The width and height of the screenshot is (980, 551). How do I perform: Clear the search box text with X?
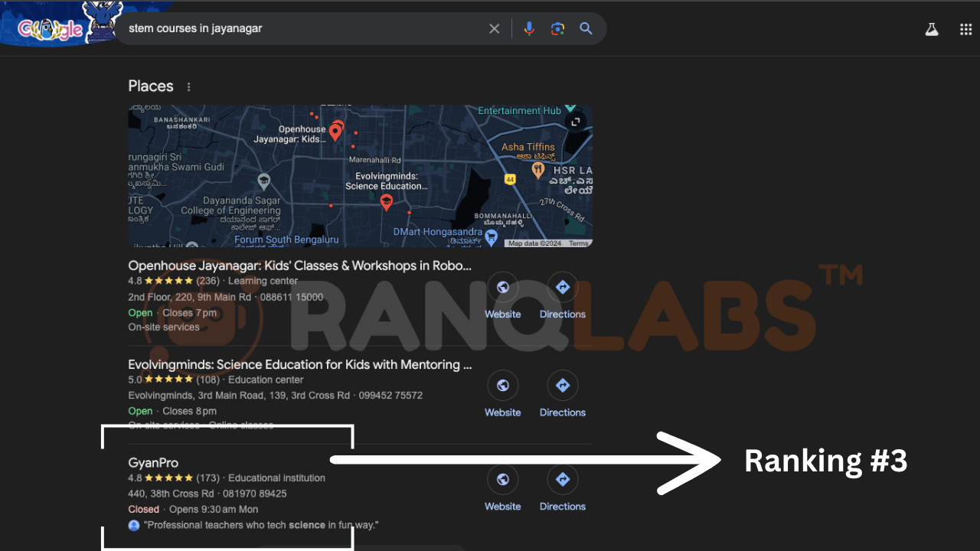pyautogui.click(x=494, y=28)
